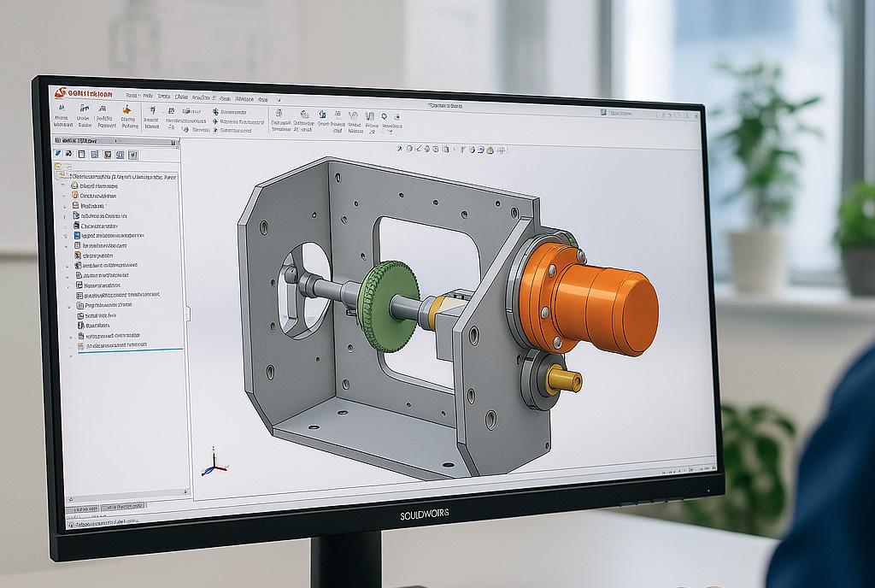
Task: Click the V-shaped tool in the right ribbon group
Action: point(355,121)
